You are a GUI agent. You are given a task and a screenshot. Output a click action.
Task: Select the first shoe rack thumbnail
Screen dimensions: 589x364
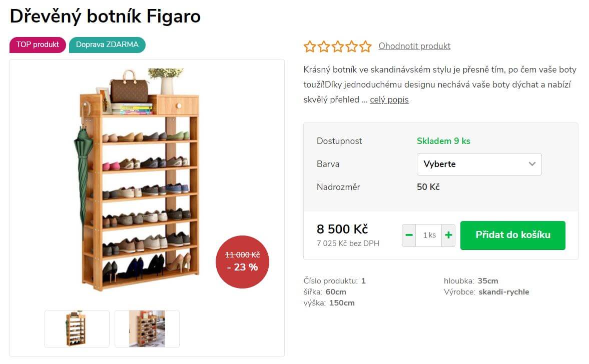pyautogui.click(x=77, y=328)
